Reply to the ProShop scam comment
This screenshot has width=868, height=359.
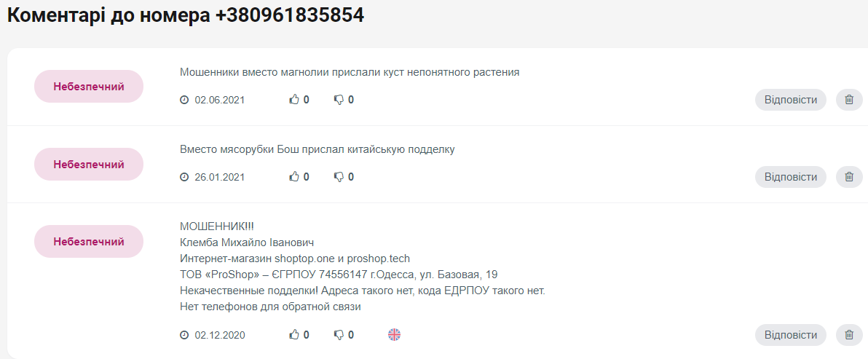(790, 335)
